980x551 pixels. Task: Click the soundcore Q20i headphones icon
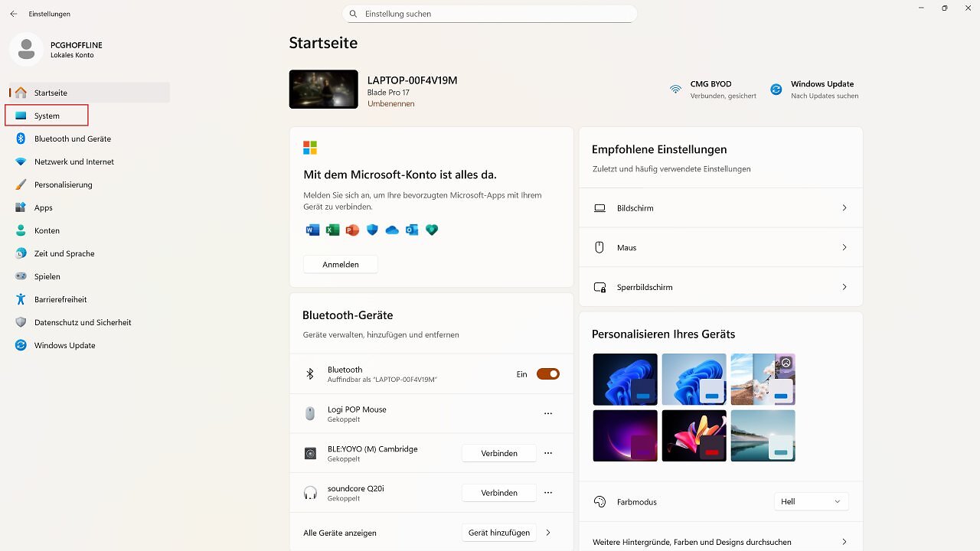coord(310,493)
